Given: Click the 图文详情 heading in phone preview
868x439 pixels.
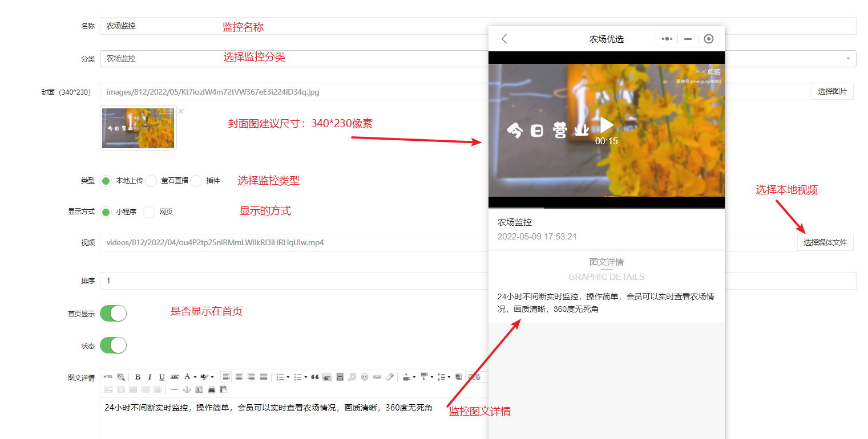Looking at the screenshot, I should [x=607, y=262].
